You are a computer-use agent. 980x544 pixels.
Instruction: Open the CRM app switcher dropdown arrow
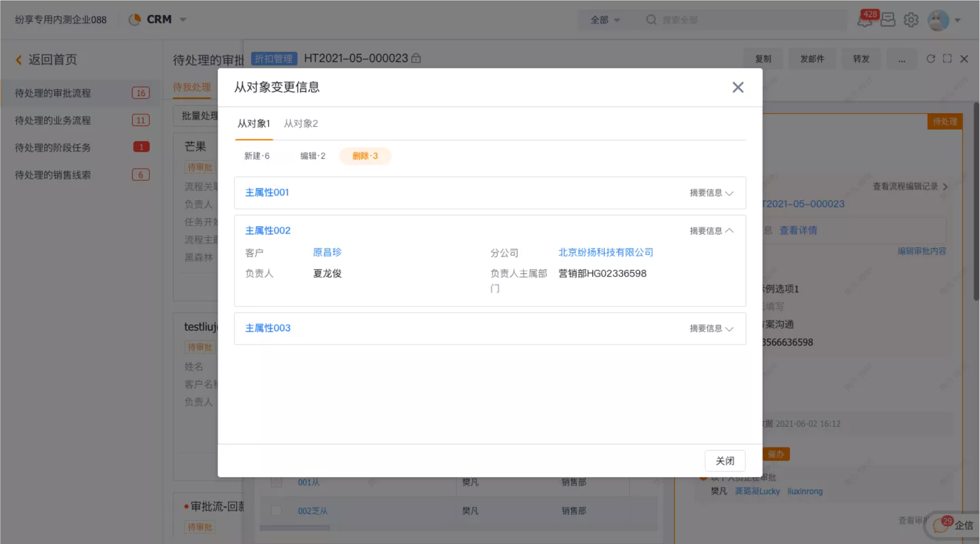pyautogui.click(x=183, y=20)
